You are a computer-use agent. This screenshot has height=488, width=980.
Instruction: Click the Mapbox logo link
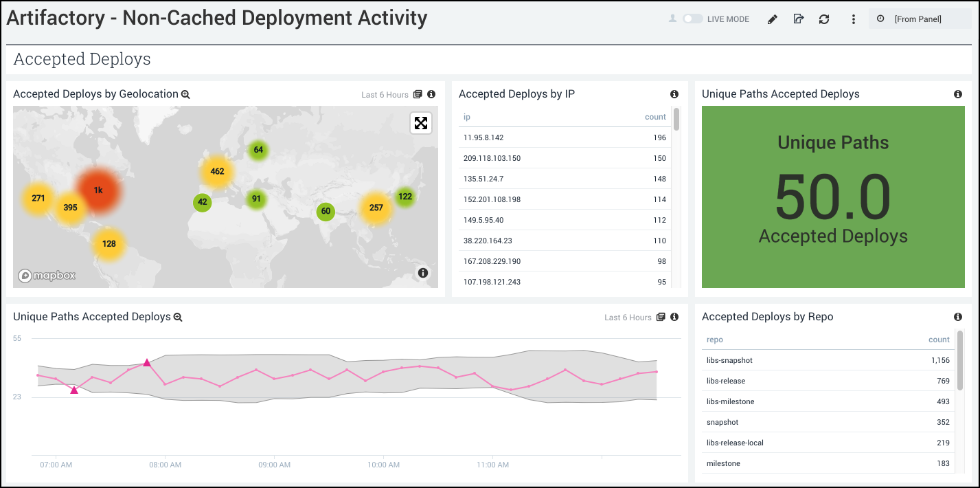coord(47,276)
